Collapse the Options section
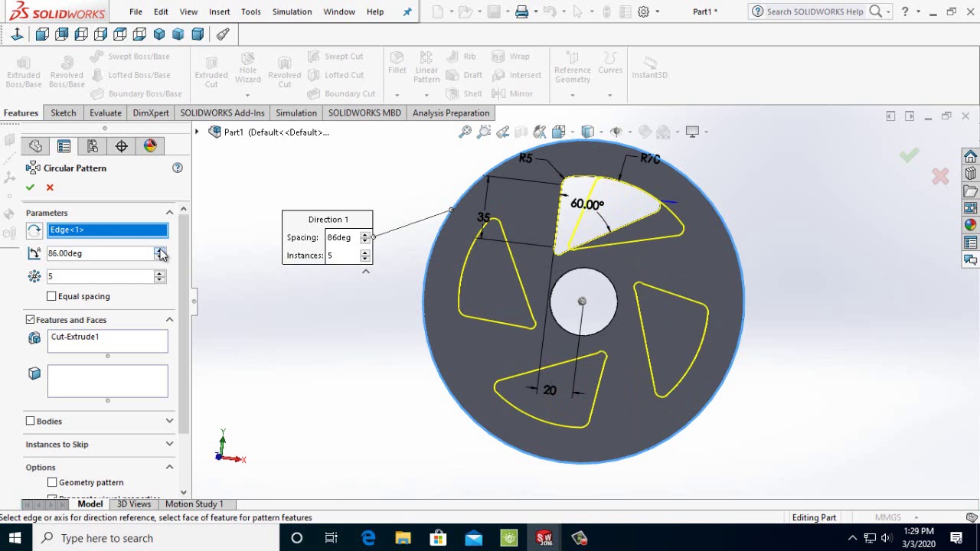The height and width of the screenshot is (551, 980). (x=169, y=467)
